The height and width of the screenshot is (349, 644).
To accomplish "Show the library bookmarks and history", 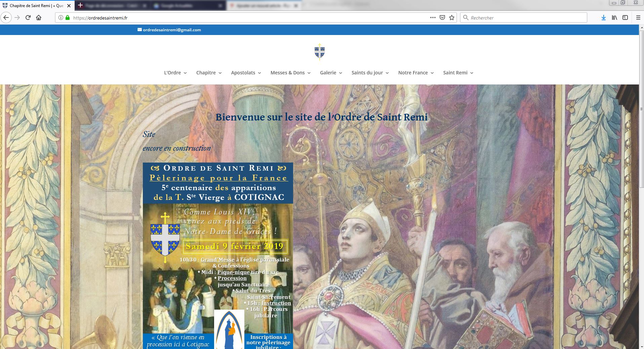I will [614, 18].
